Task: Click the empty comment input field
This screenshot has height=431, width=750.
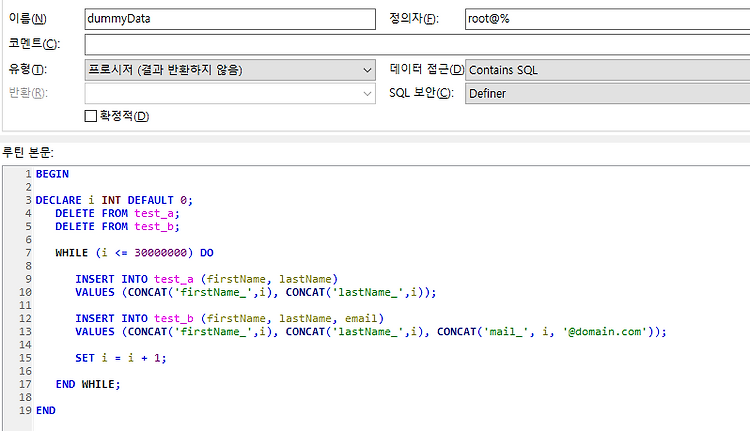Action: click(417, 44)
